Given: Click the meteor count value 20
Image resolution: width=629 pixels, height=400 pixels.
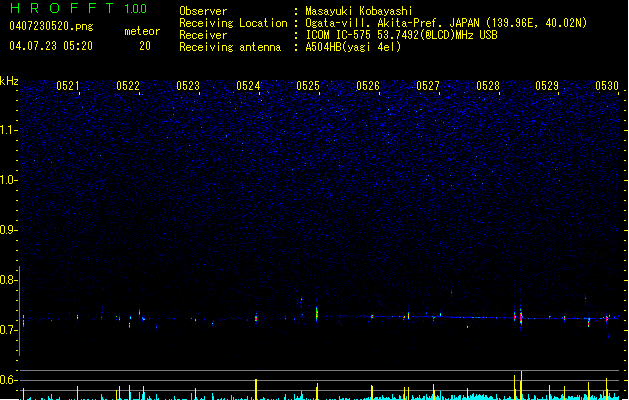Looking at the screenshot, I should pos(145,46).
